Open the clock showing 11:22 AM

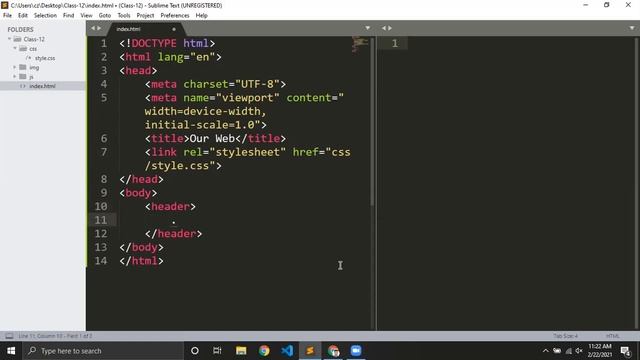(600, 351)
